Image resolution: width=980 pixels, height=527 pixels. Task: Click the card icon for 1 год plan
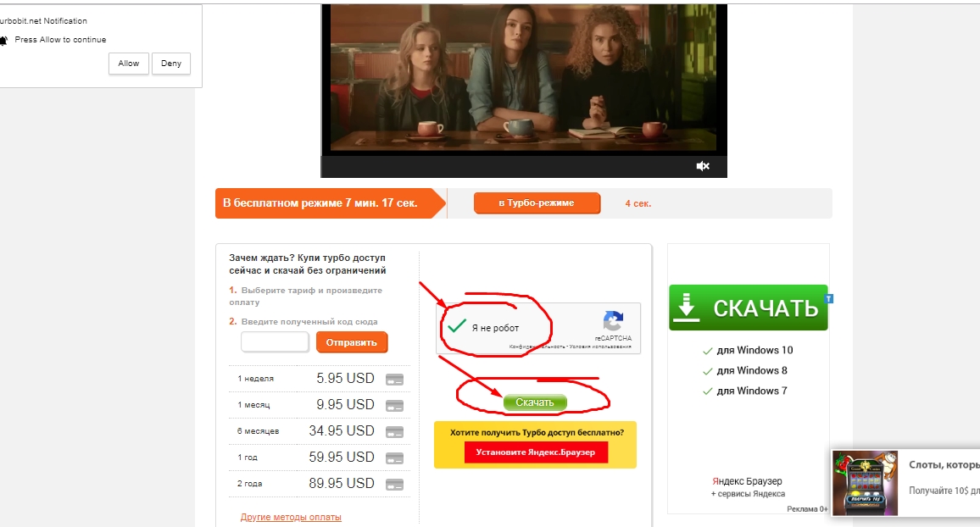coord(394,458)
